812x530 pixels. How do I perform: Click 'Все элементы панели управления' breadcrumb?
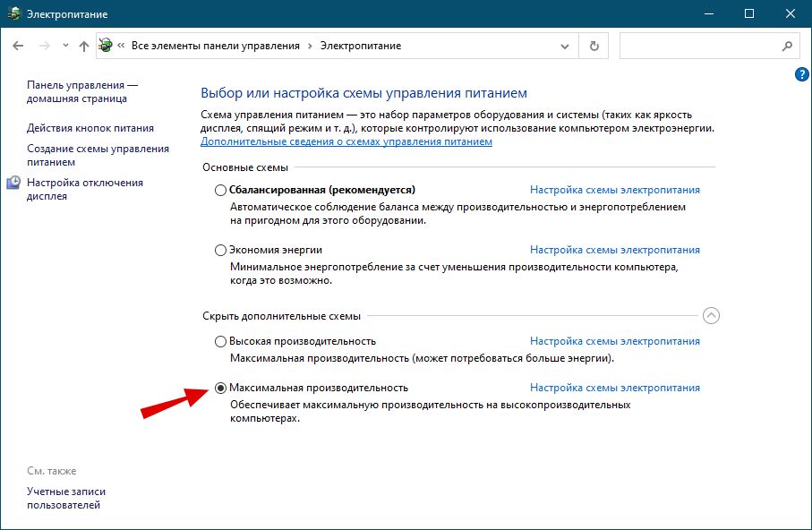click(215, 46)
